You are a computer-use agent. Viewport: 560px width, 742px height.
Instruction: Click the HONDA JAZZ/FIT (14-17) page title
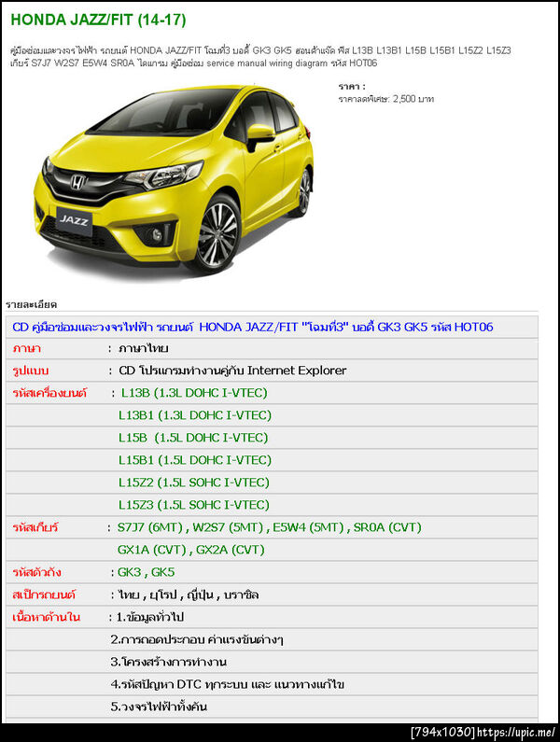tap(98, 20)
